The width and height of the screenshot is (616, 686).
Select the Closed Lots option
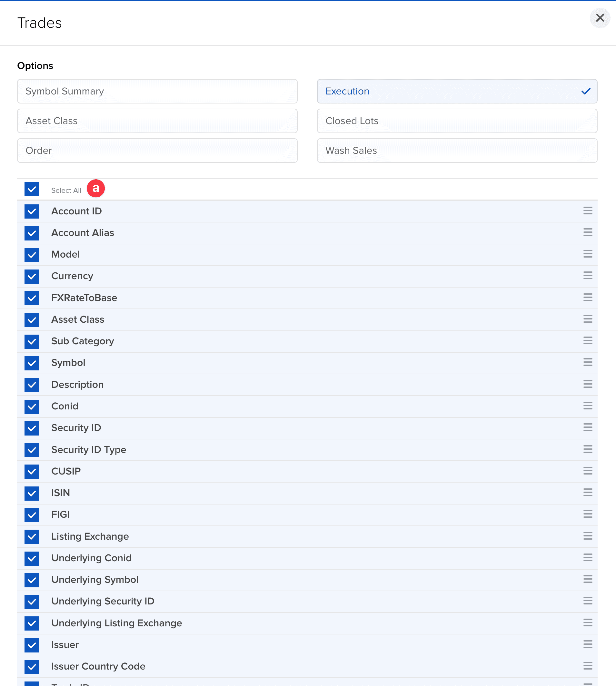click(x=457, y=121)
